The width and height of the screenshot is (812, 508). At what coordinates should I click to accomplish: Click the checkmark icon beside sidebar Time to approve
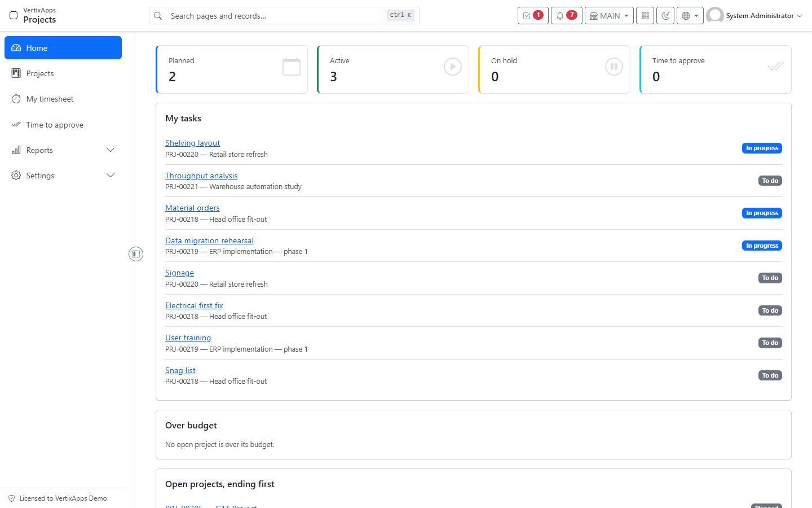click(x=16, y=125)
